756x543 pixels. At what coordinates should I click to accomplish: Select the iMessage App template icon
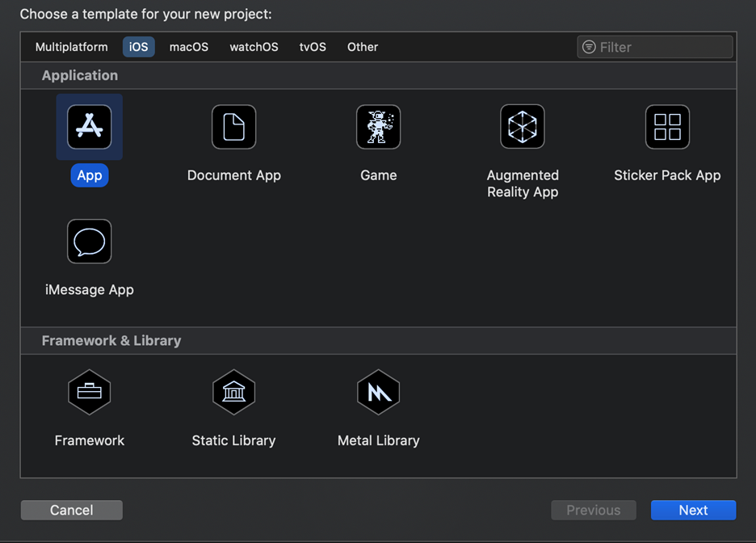point(89,241)
